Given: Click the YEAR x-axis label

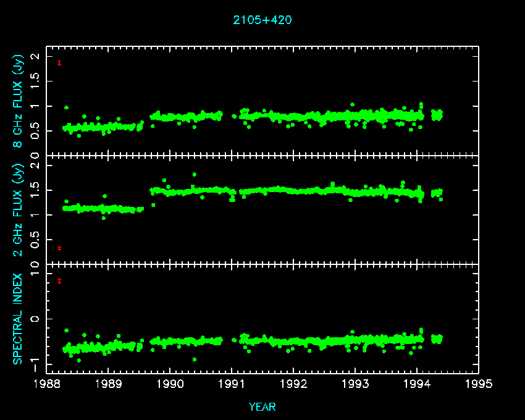Looking at the screenshot, I should point(262,406).
